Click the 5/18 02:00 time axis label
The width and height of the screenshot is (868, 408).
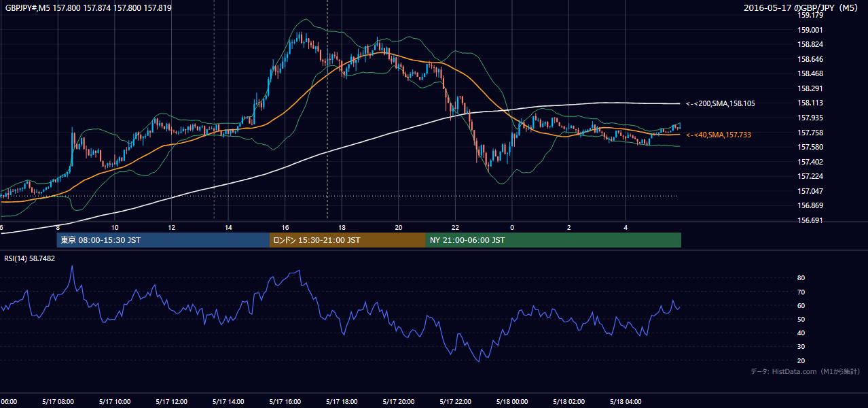click(569, 401)
